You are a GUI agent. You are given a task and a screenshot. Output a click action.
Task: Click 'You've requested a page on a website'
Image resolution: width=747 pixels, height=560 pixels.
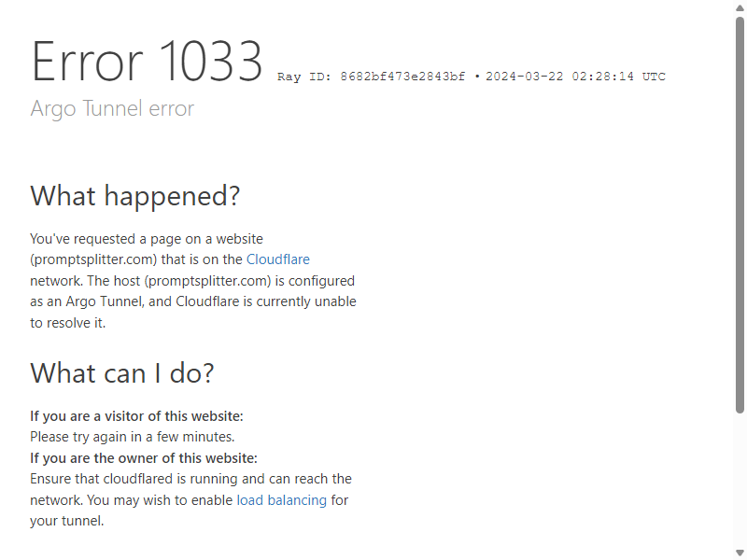point(147,239)
